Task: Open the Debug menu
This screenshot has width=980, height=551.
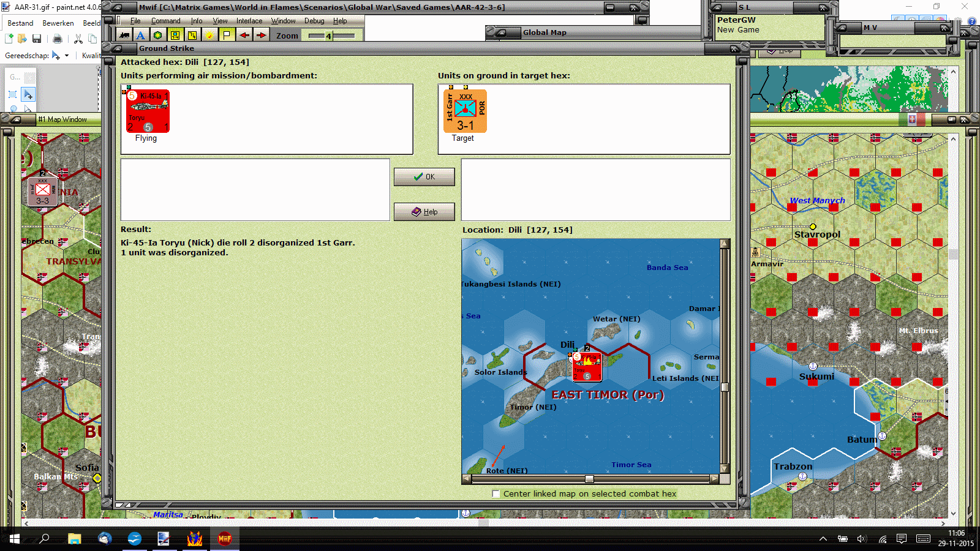Action: tap(314, 21)
